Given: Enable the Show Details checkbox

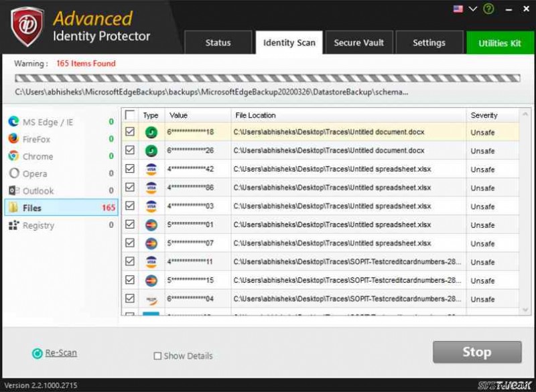Looking at the screenshot, I should point(157,356).
